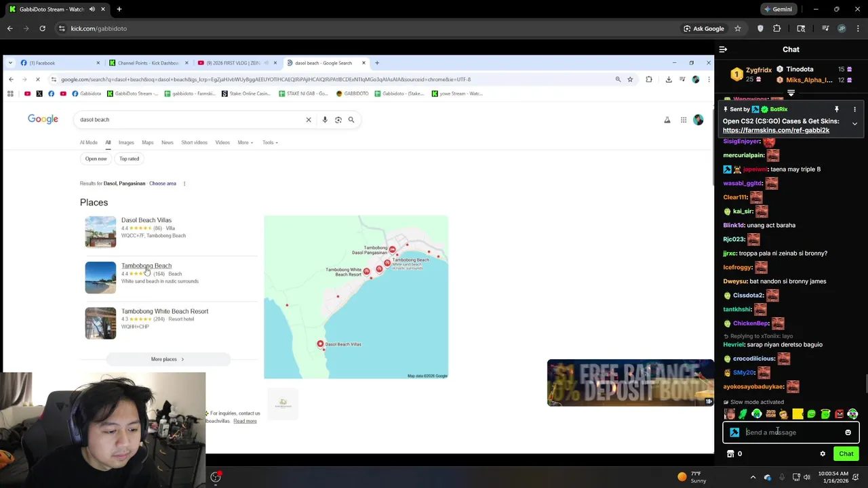Viewport: 868px width, 488px height.
Task: Clear the dasol beach search query
Action: pyautogui.click(x=309, y=120)
